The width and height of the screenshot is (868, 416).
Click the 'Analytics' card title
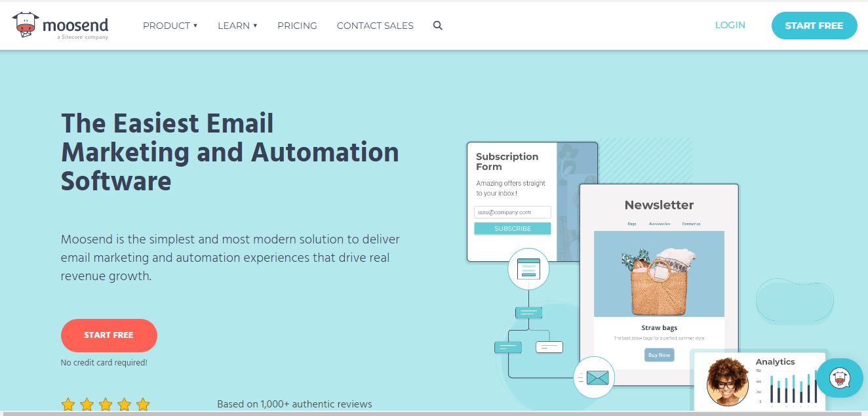tap(775, 362)
